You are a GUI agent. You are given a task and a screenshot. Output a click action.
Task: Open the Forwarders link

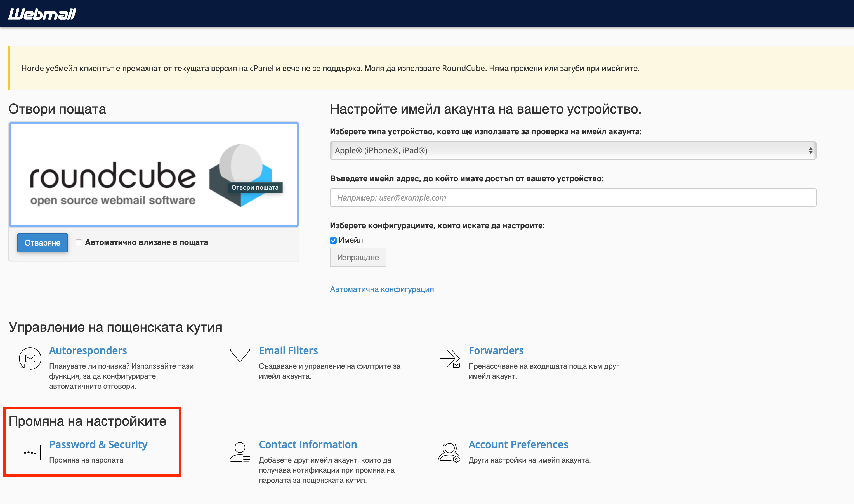[496, 350]
